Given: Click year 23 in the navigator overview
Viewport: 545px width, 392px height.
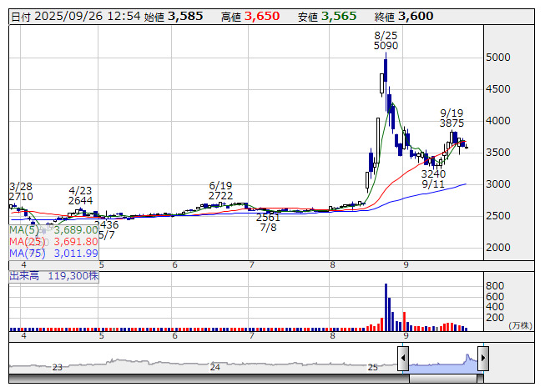Looking at the screenshot, I should point(58,367).
